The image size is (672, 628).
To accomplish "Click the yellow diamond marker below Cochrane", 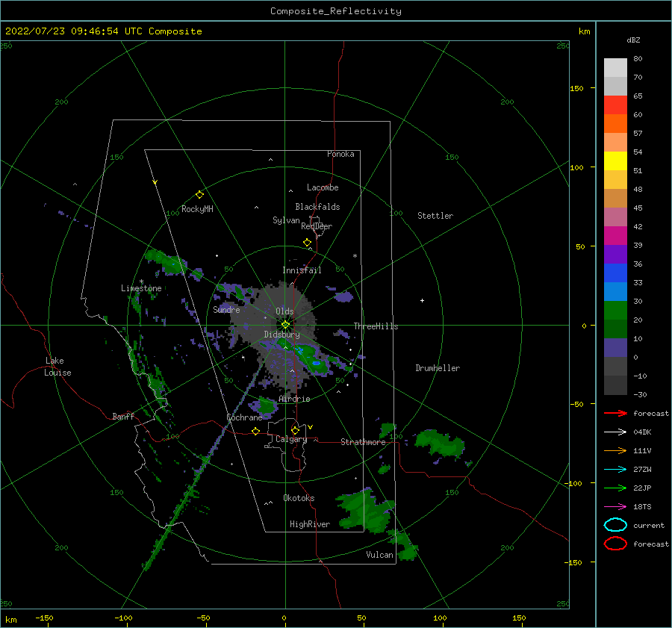I will tap(256, 432).
